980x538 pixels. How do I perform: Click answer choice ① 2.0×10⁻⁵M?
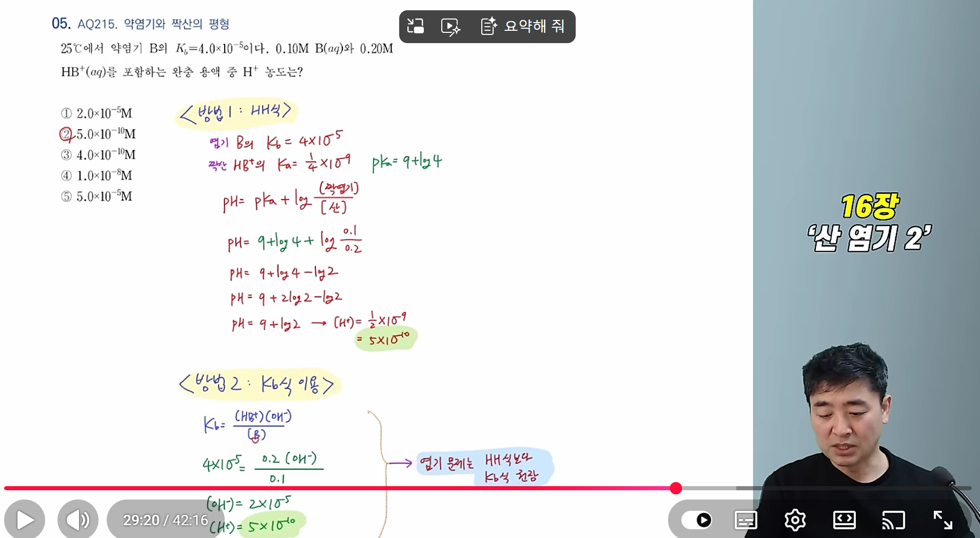[96, 113]
